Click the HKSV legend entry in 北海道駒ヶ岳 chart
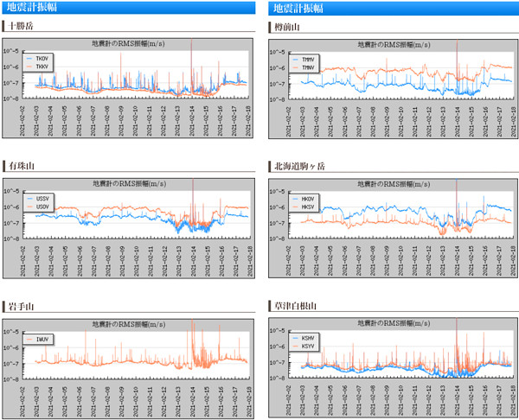This screenshot has width=519, height=420. [x=305, y=206]
